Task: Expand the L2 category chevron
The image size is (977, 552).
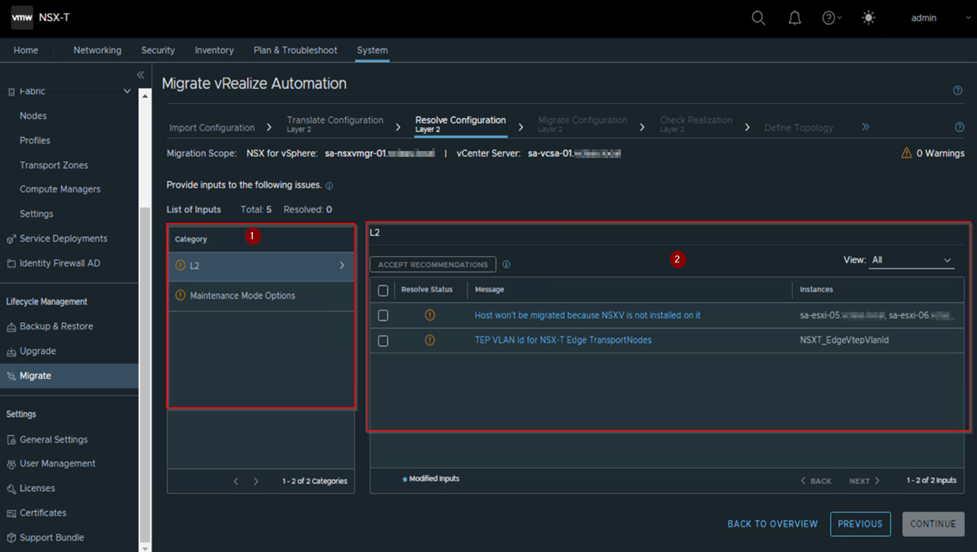Action: click(342, 266)
